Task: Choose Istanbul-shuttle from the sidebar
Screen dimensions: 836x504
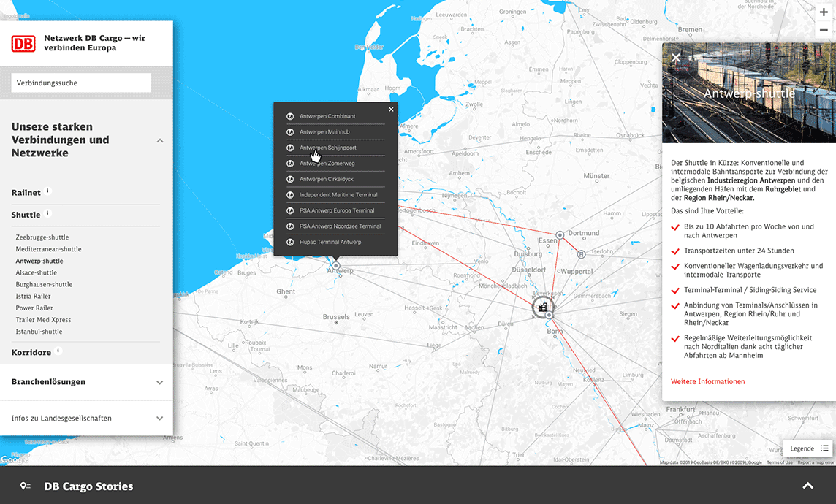Action: click(x=39, y=332)
